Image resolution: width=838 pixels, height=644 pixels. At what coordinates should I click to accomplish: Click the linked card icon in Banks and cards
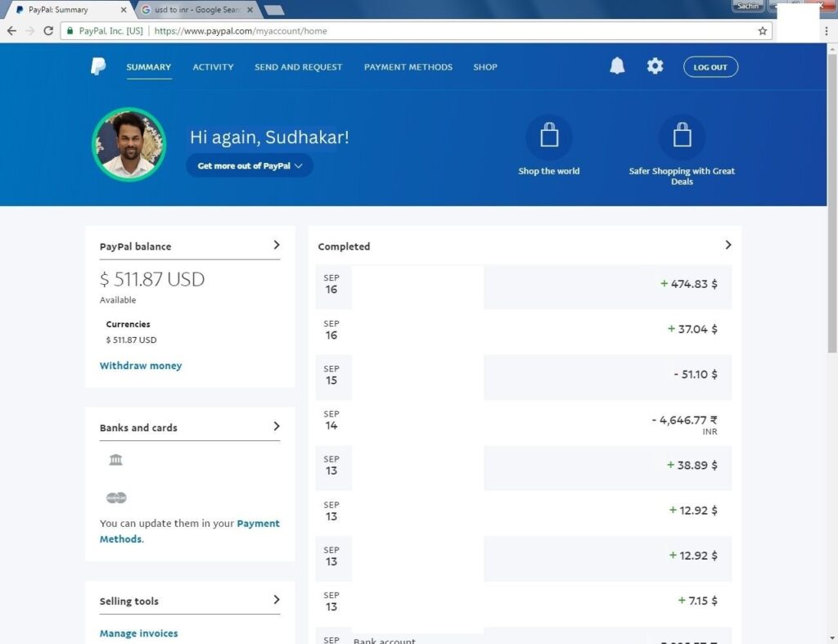point(115,497)
